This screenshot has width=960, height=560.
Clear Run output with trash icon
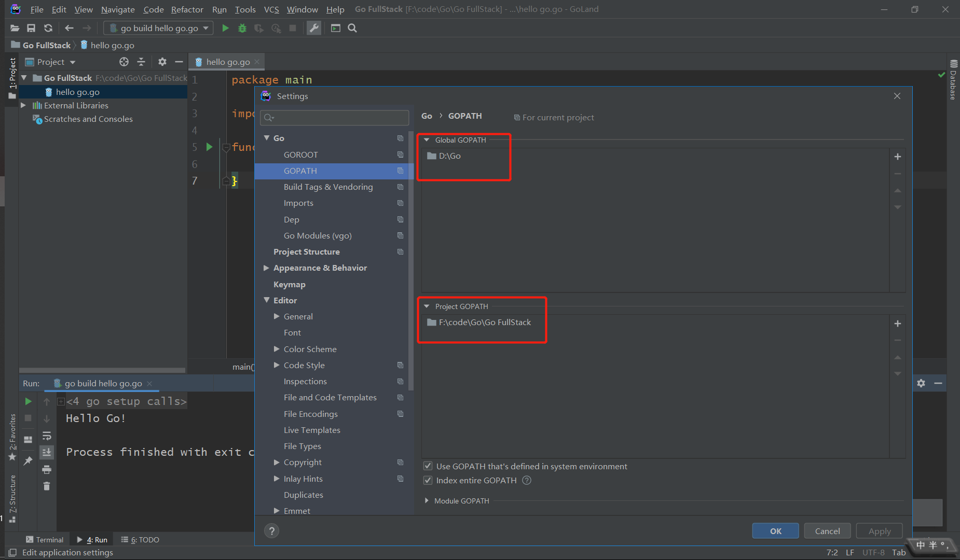coord(47,486)
